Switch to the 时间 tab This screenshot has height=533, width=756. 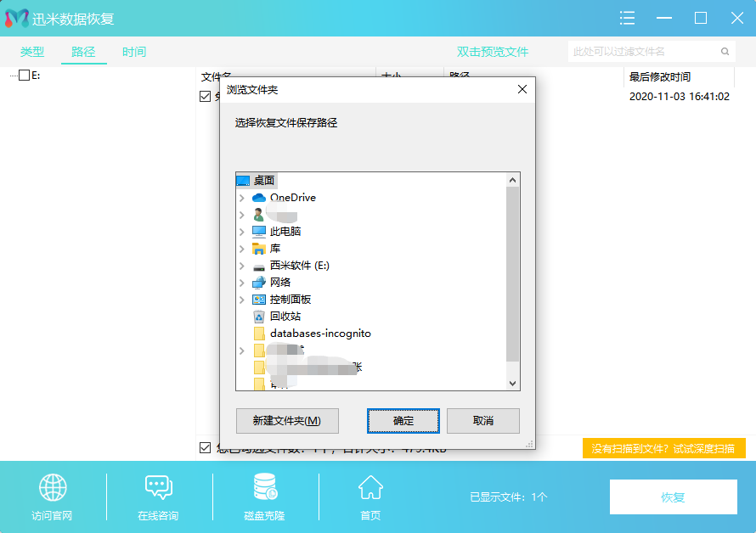(x=133, y=52)
